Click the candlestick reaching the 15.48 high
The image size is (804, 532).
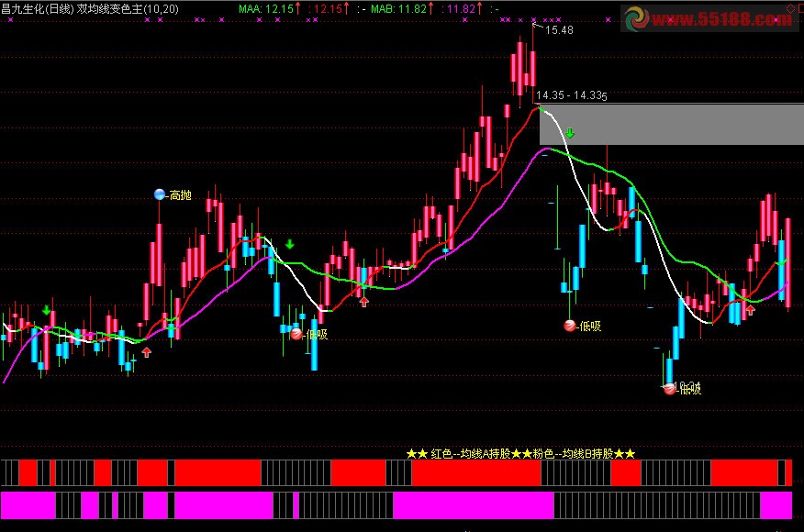pyautogui.click(x=533, y=61)
